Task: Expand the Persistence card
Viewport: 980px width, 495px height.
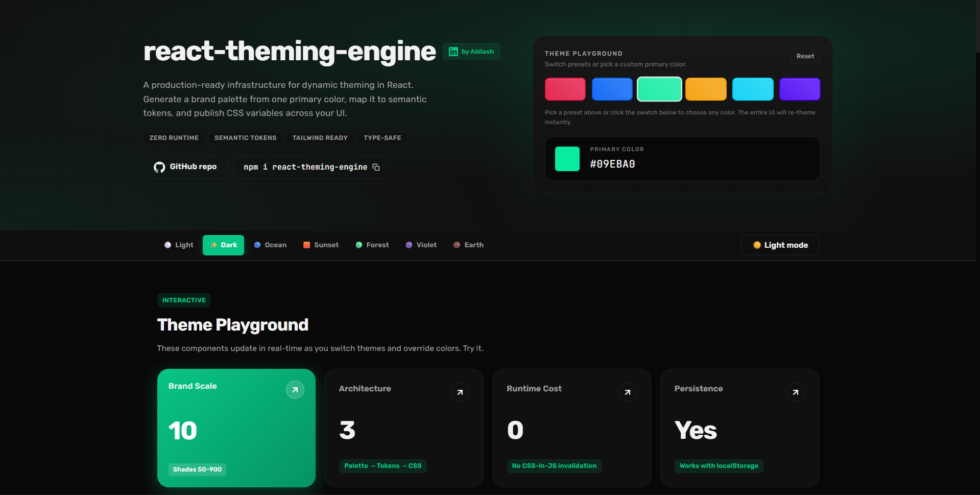Action: [795, 392]
